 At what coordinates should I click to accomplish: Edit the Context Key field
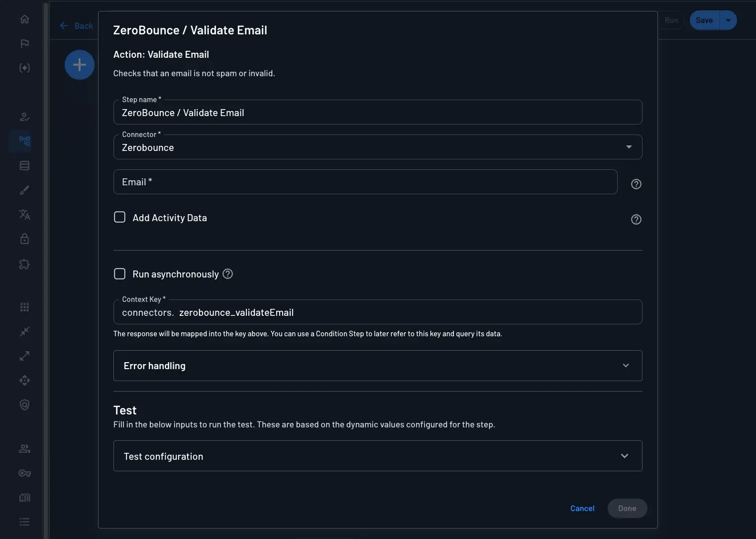pyautogui.click(x=378, y=312)
